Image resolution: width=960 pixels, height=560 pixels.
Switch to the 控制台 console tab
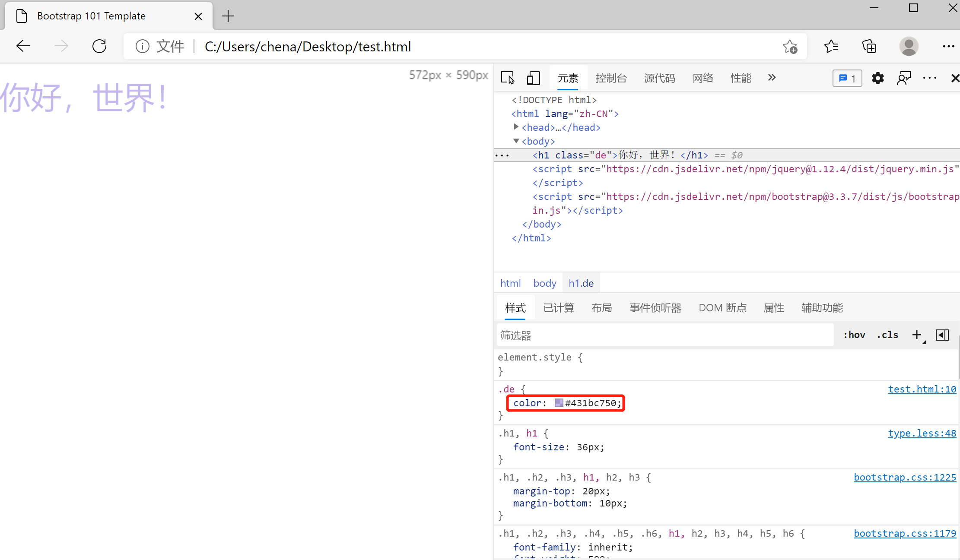611,78
